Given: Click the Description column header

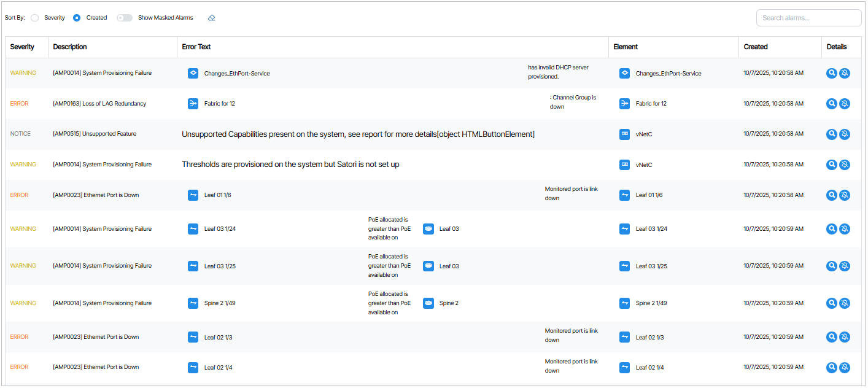Looking at the screenshot, I should [70, 47].
